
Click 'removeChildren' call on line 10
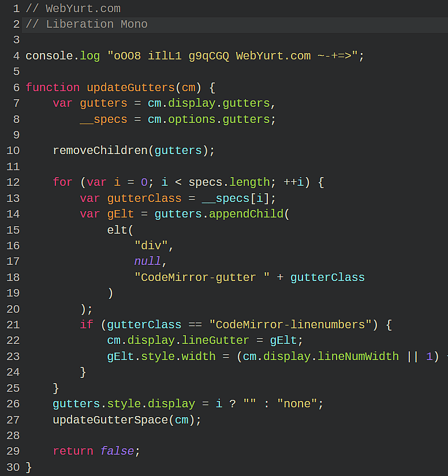point(100,151)
